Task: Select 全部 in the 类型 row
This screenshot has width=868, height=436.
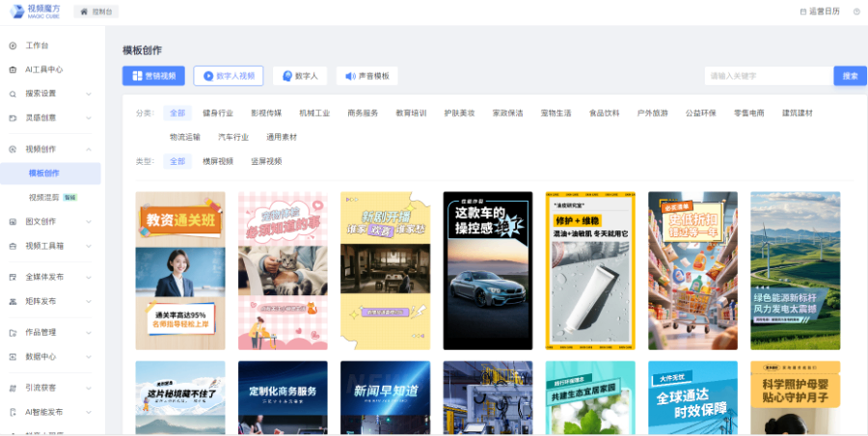Action: [177, 161]
